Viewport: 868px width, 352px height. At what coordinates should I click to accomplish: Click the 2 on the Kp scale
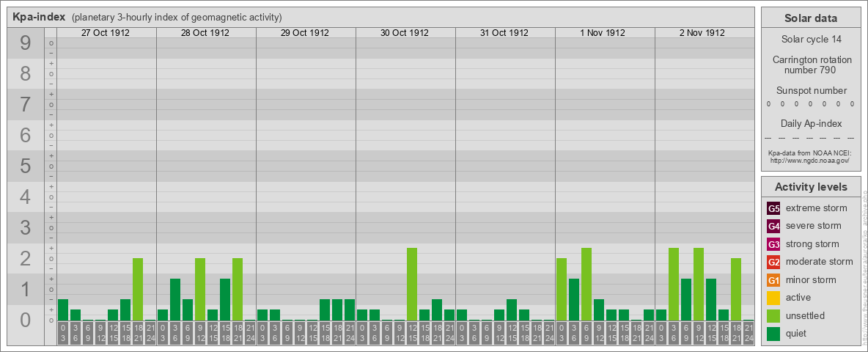click(25, 258)
